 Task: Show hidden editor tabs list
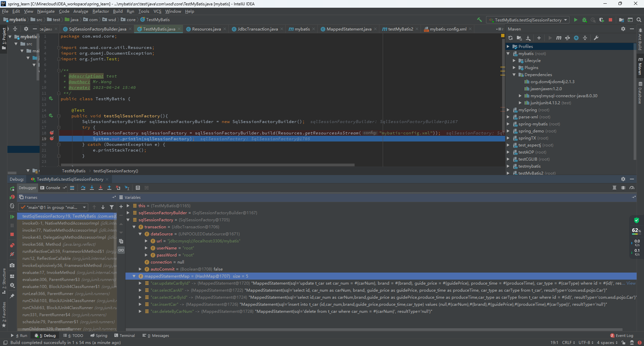pyautogui.click(x=500, y=29)
